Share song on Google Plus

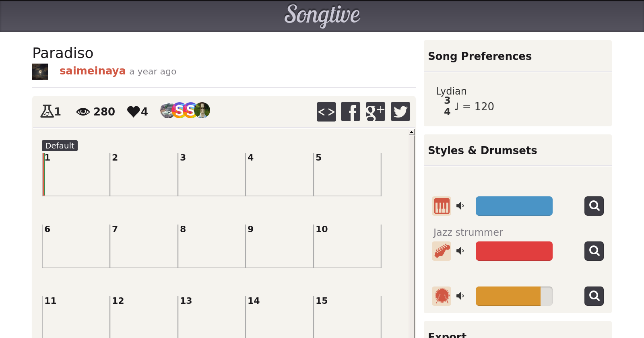(x=375, y=111)
